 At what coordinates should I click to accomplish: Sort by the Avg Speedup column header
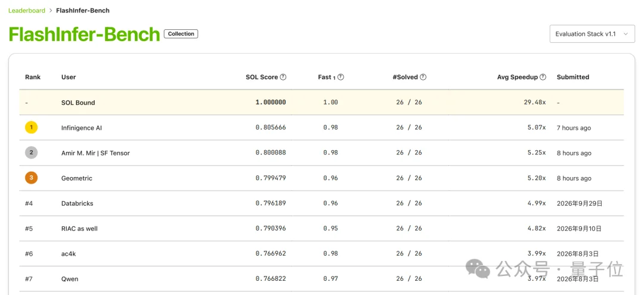coord(518,77)
